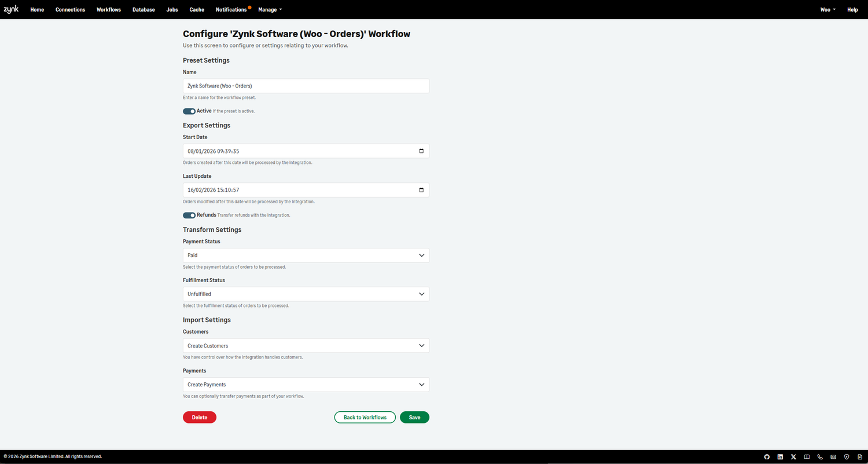
Task: Disable the Active preset toggle
Action: click(189, 111)
